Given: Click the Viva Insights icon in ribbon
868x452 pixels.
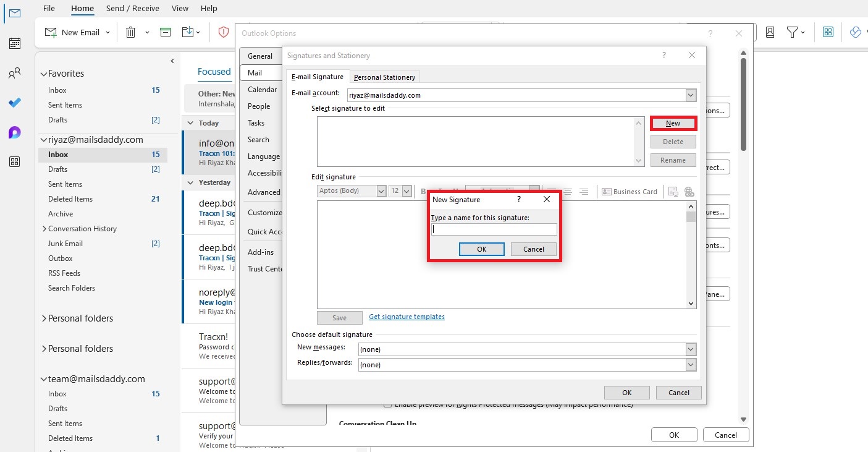Looking at the screenshot, I should coord(856,32).
